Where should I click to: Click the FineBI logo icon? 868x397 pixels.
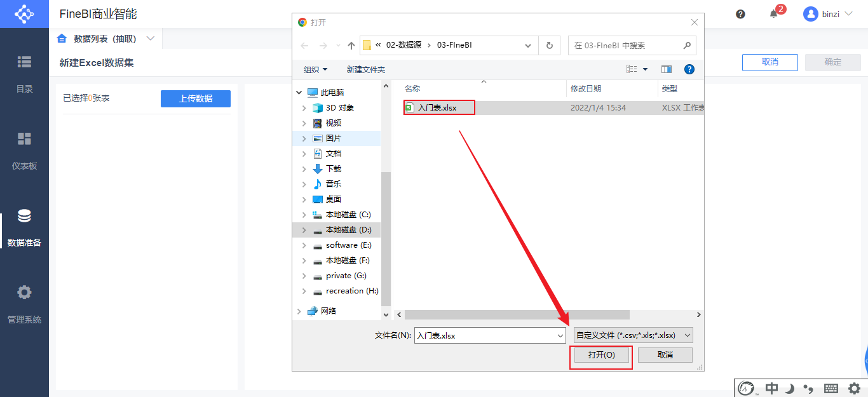coord(24,14)
